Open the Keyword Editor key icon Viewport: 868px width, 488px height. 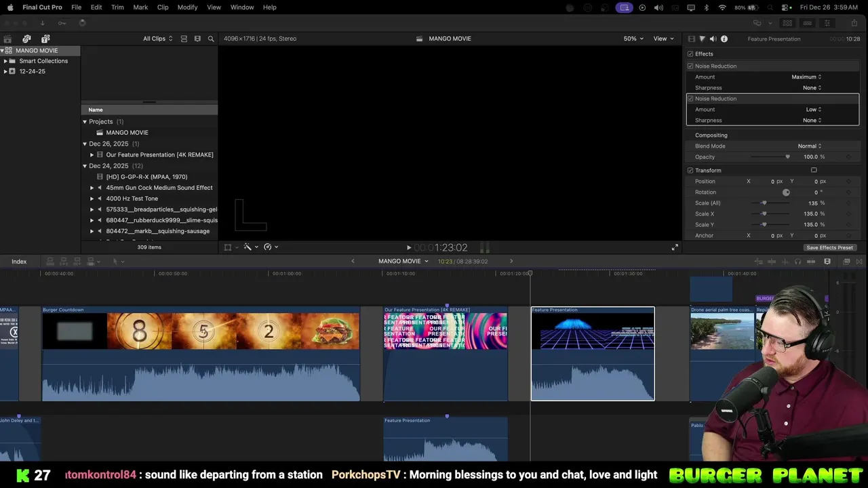coord(62,23)
